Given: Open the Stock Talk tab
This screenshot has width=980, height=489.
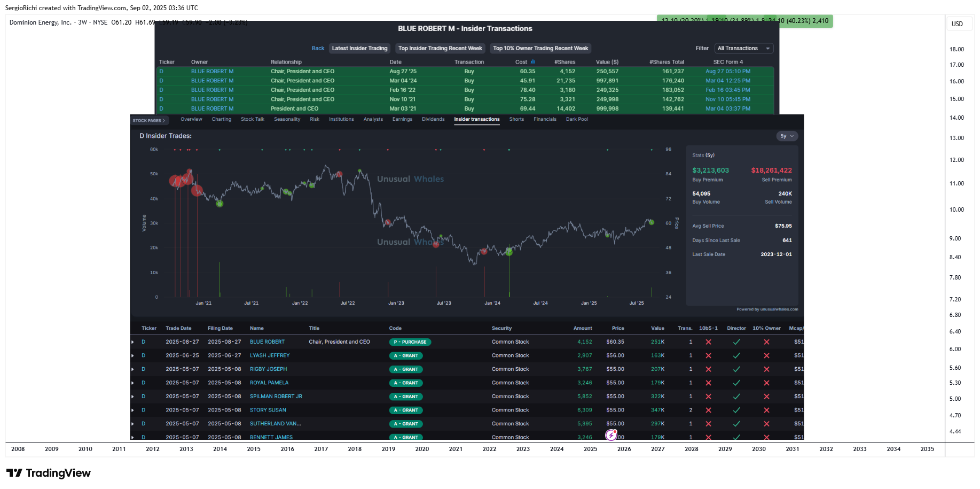Looking at the screenshot, I should pos(253,119).
